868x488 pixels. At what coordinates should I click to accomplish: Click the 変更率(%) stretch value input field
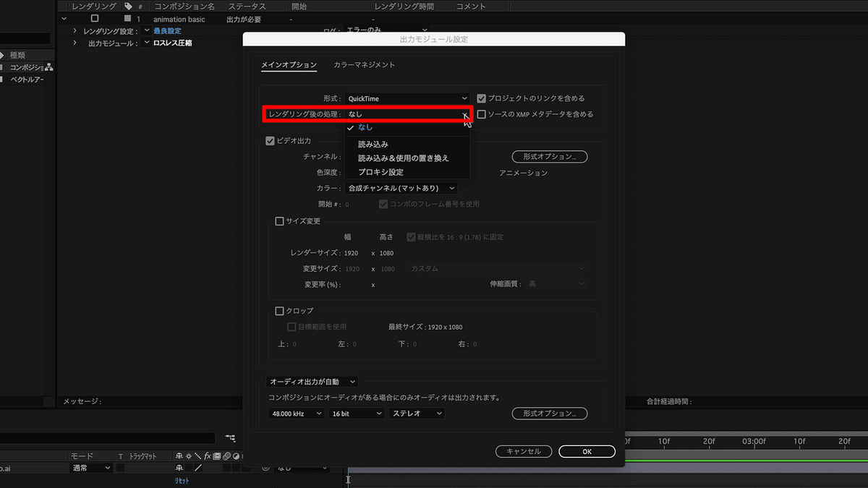[x=352, y=283]
